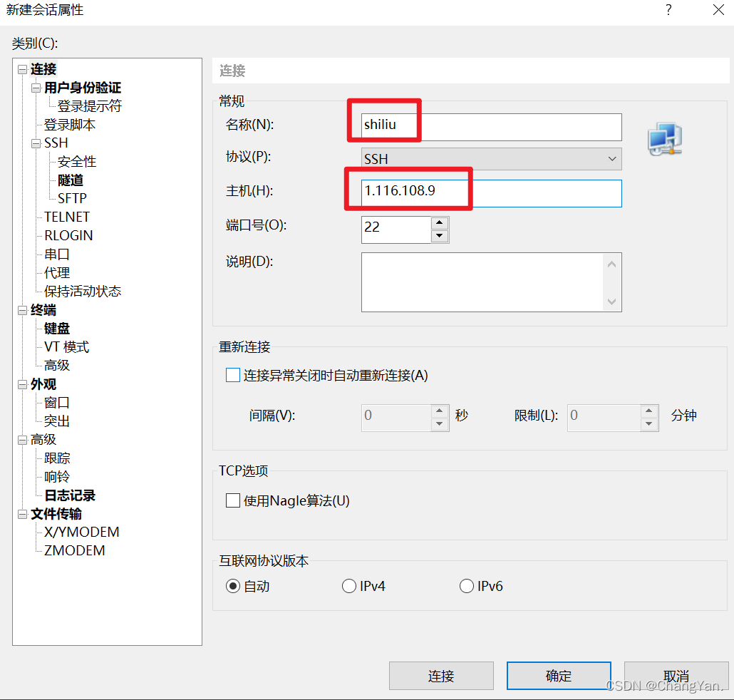The image size is (734, 700).
Task: Select the IPv4 radio button
Action: point(349,586)
